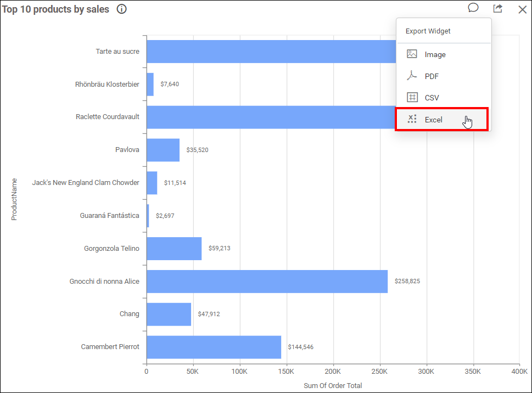The image size is (532, 393).
Task: Click the CSV grid icon
Action: [x=412, y=97]
